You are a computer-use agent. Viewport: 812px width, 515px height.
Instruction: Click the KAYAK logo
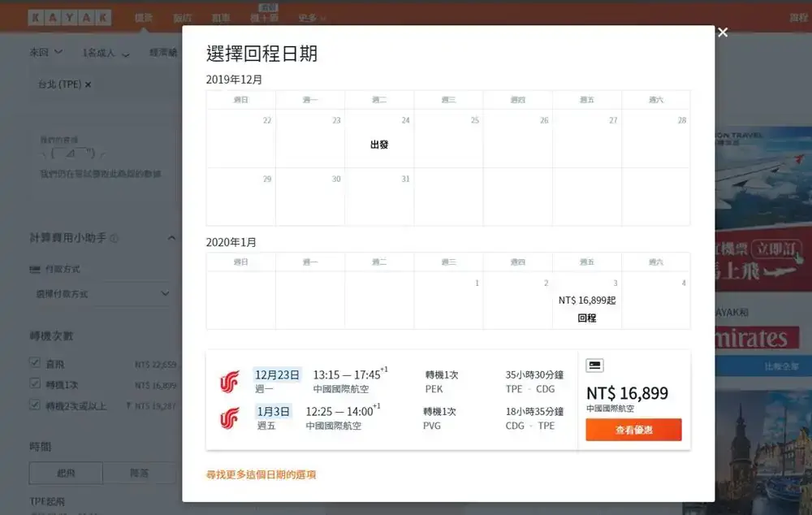coord(69,18)
